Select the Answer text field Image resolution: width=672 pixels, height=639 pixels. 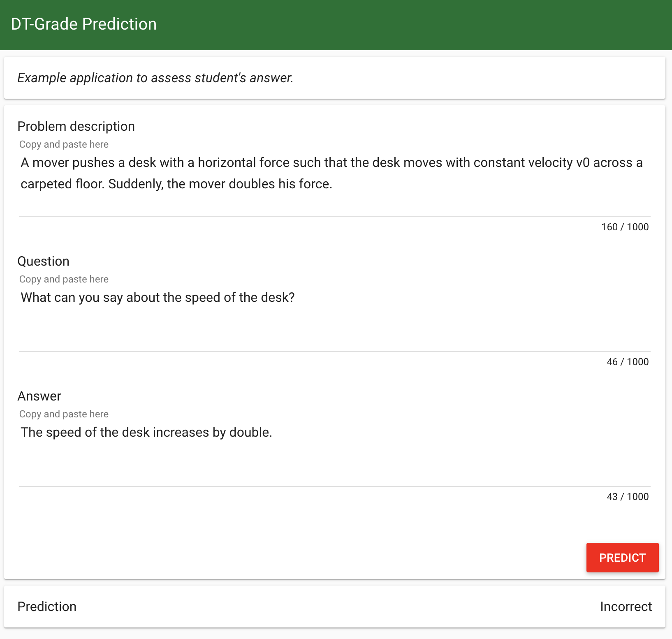click(335, 454)
